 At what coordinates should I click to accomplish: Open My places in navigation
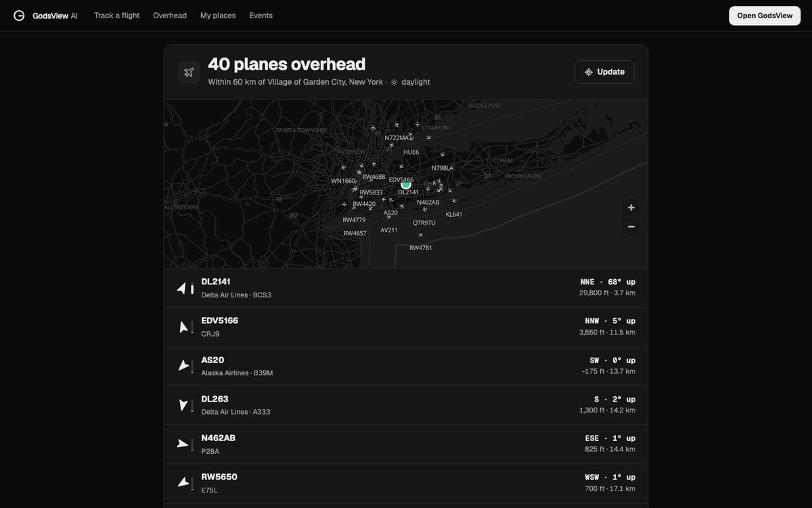coord(218,16)
